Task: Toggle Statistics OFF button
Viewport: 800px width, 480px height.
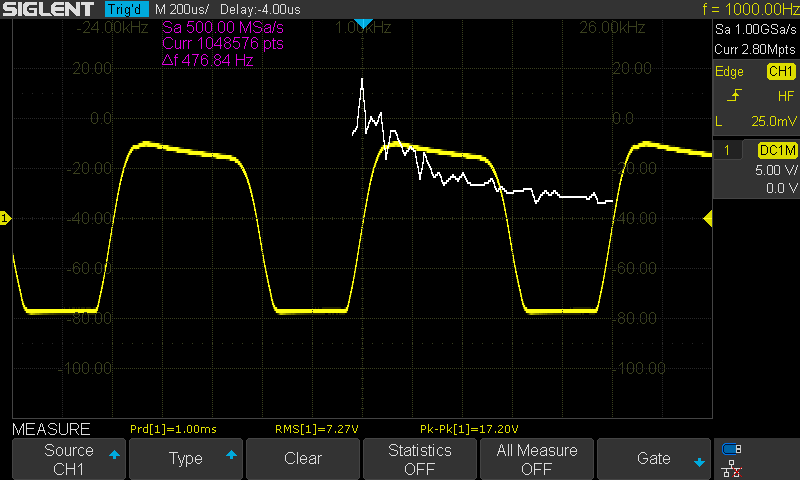Action: tap(419, 459)
